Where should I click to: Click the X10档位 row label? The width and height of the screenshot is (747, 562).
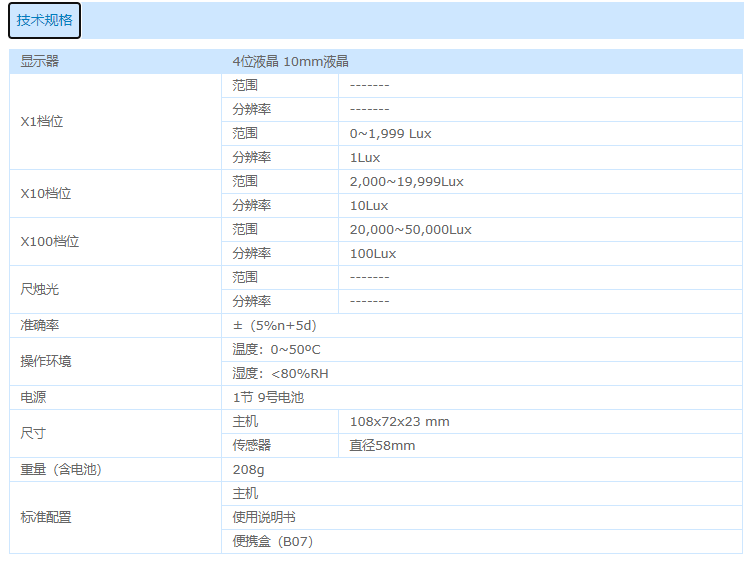[x=46, y=193]
